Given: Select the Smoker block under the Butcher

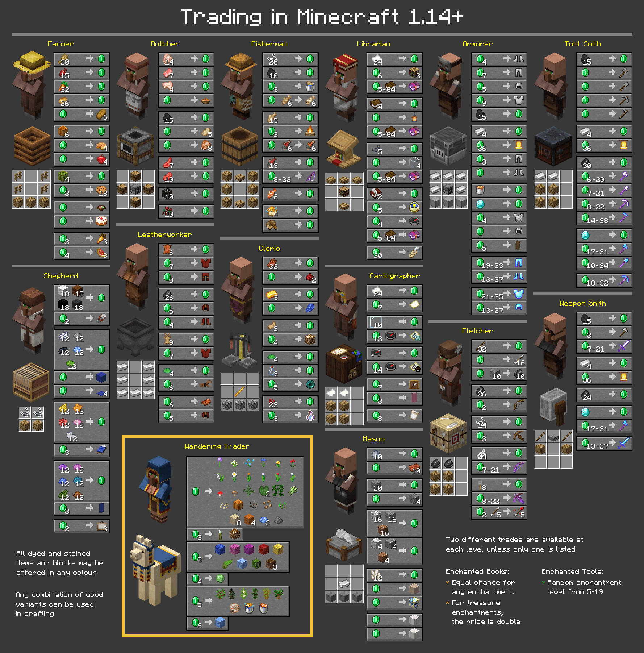Looking at the screenshot, I should click(136, 146).
